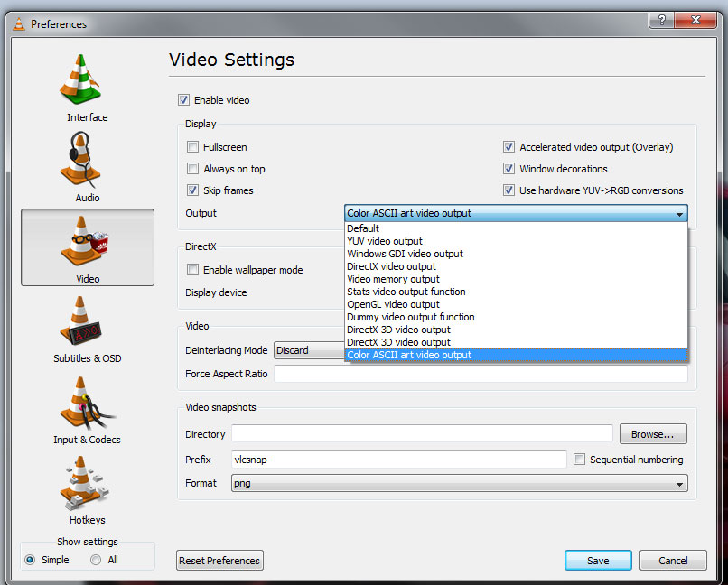This screenshot has width=728, height=585.
Task: Click the Cancel button
Action: click(673, 561)
